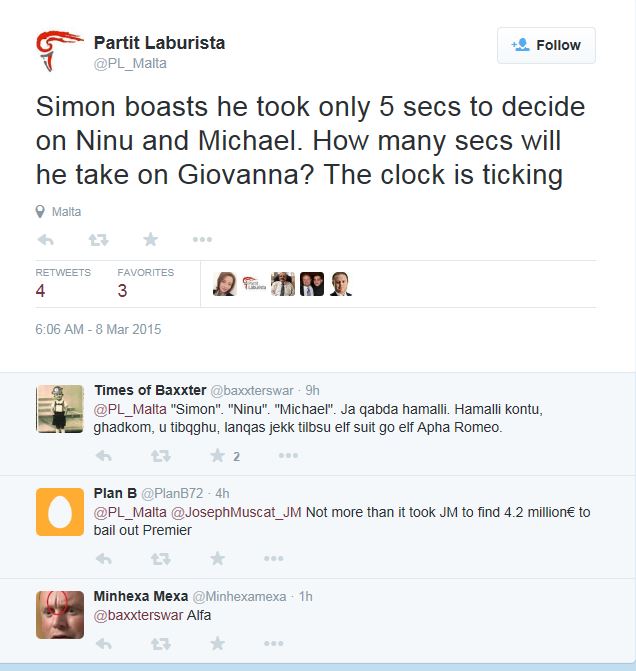Retweet the Times of Baxxter reply
Viewport: 636px width, 671px height.
pos(159,456)
